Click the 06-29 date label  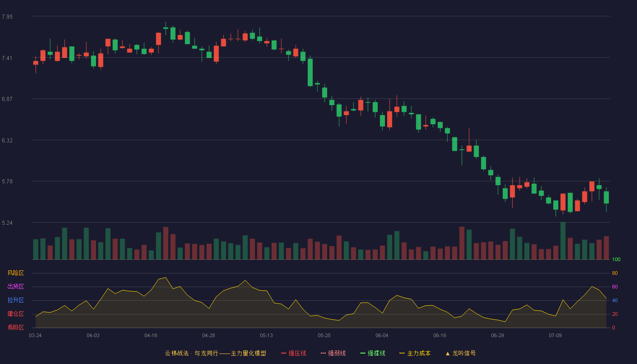tap(497, 335)
